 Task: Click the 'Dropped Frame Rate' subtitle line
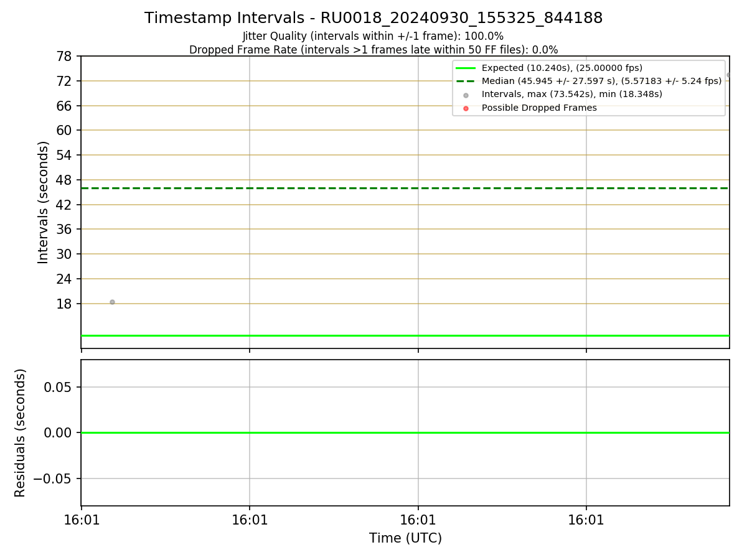pyautogui.click(x=374, y=50)
